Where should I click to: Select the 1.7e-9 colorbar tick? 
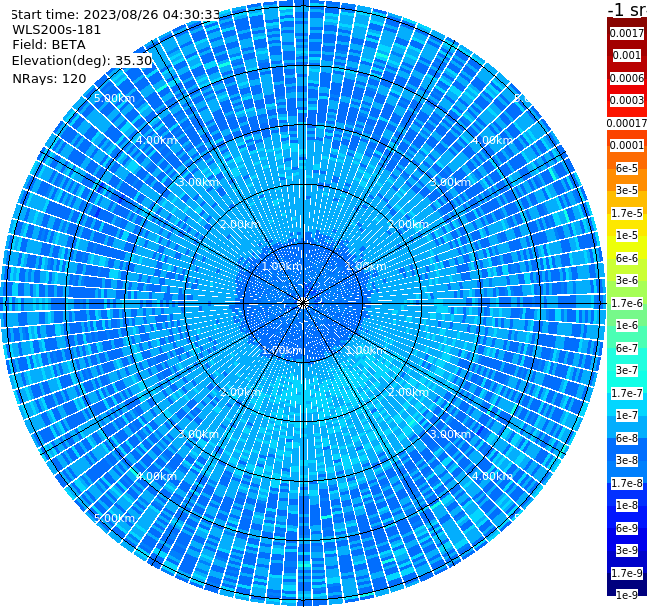(627, 573)
